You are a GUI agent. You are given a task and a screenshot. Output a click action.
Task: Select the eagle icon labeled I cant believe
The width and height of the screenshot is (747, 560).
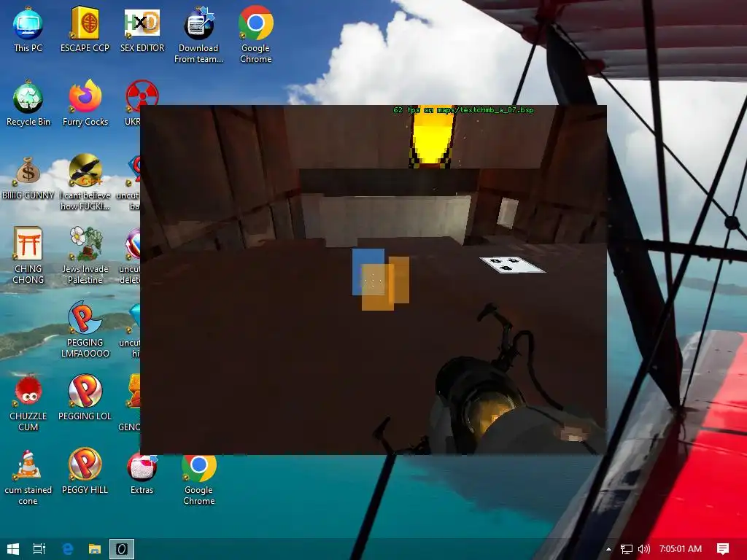[85, 183]
